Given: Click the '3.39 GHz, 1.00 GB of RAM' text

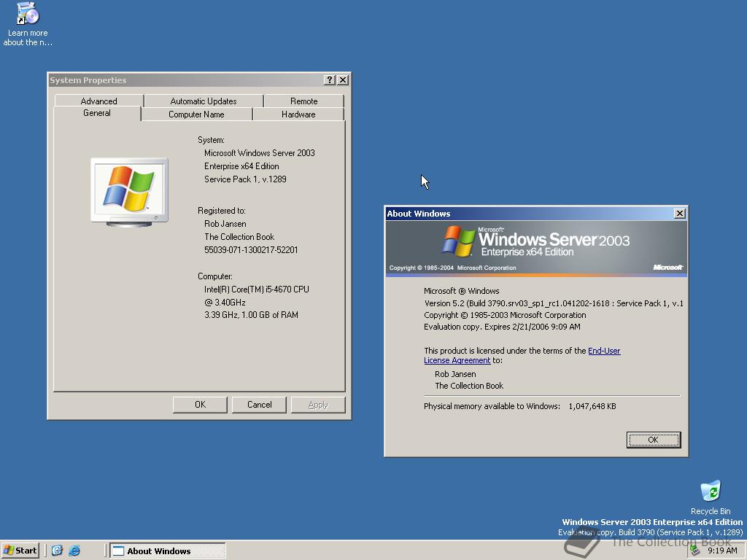Looking at the screenshot, I should (251, 315).
